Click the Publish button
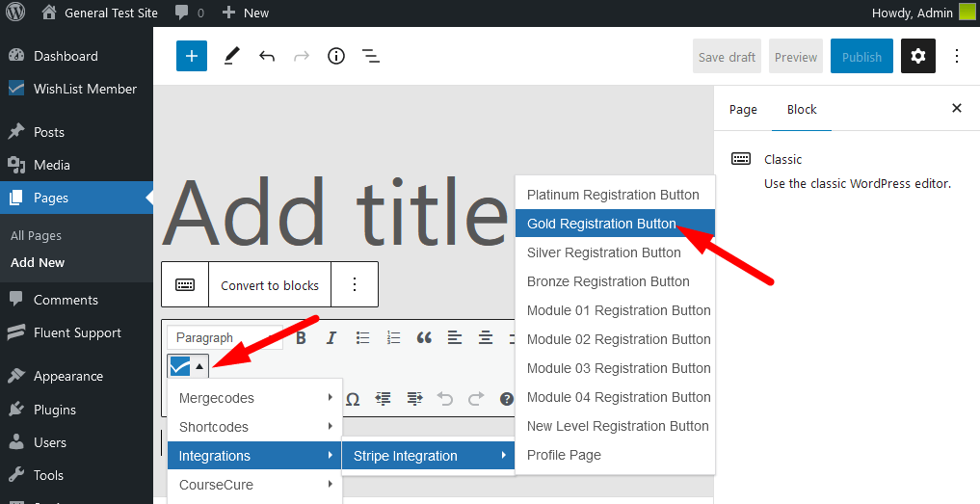980x504 pixels. [x=861, y=57]
